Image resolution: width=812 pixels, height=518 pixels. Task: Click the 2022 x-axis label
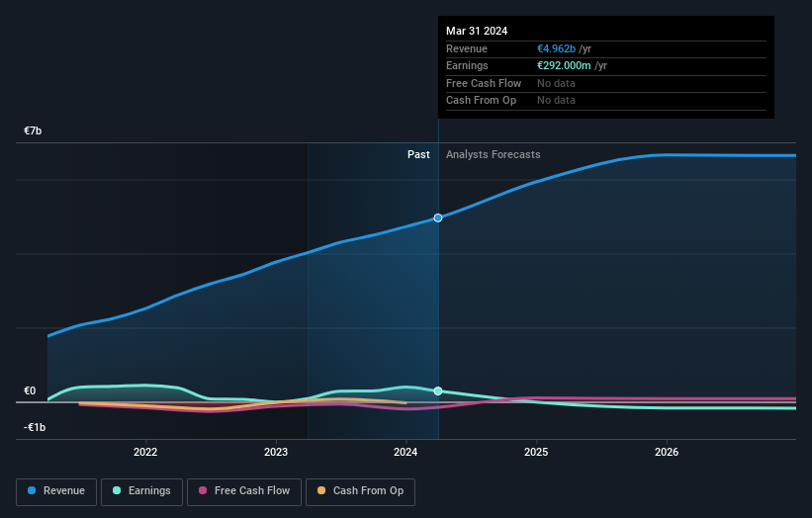145,452
